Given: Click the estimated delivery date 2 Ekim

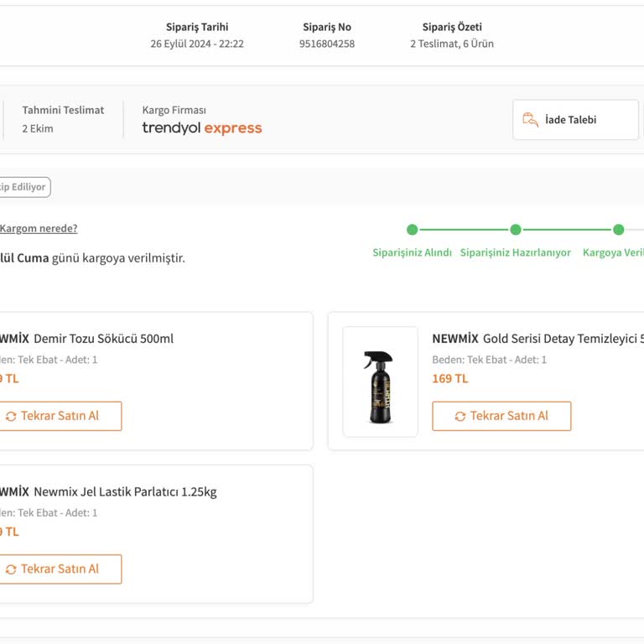Looking at the screenshot, I should (38, 128).
